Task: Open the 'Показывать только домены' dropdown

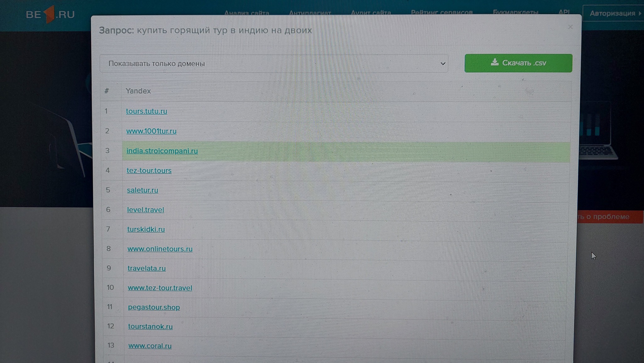Action: click(274, 64)
